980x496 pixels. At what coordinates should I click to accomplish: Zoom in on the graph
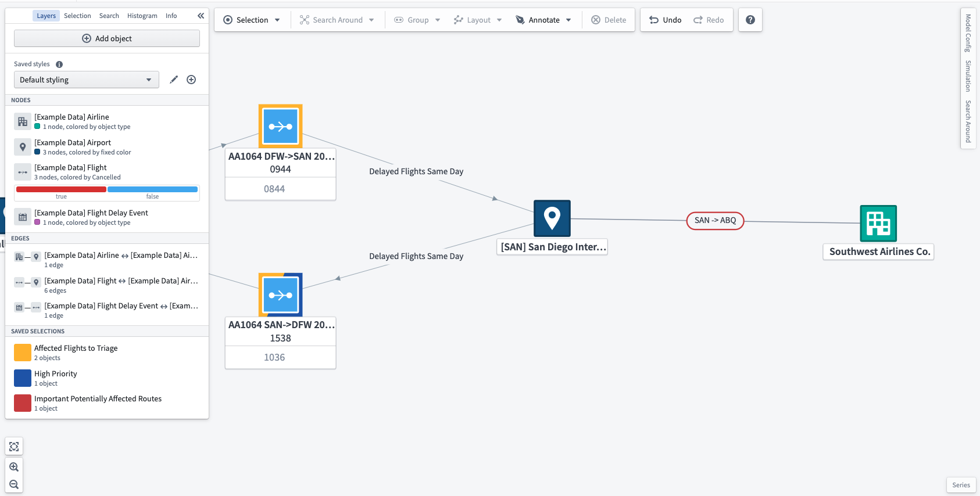[x=14, y=467]
